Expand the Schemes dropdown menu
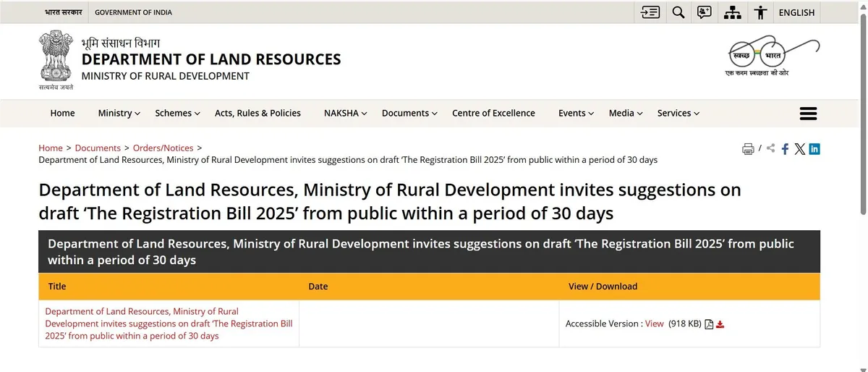The image size is (868, 372). pyautogui.click(x=177, y=114)
